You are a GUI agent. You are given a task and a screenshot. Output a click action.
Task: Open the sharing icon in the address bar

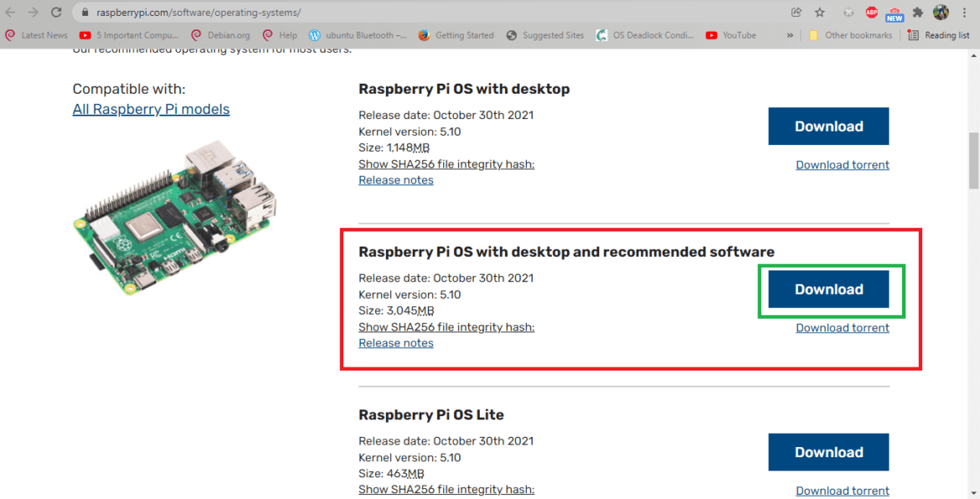(795, 12)
